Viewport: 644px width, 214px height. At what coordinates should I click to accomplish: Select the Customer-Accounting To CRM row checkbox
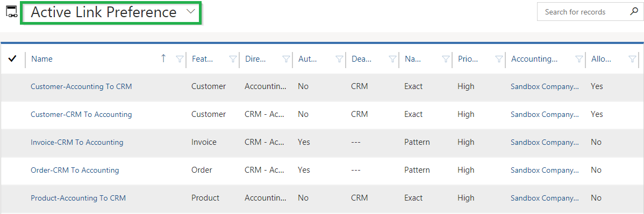pyautogui.click(x=12, y=86)
